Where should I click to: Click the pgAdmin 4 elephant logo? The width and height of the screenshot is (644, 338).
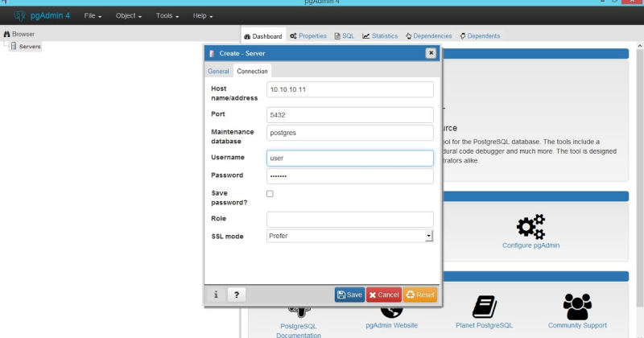(x=21, y=15)
